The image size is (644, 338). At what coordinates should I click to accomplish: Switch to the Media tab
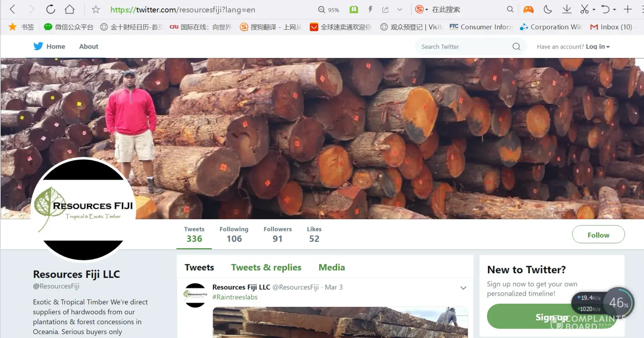332,267
